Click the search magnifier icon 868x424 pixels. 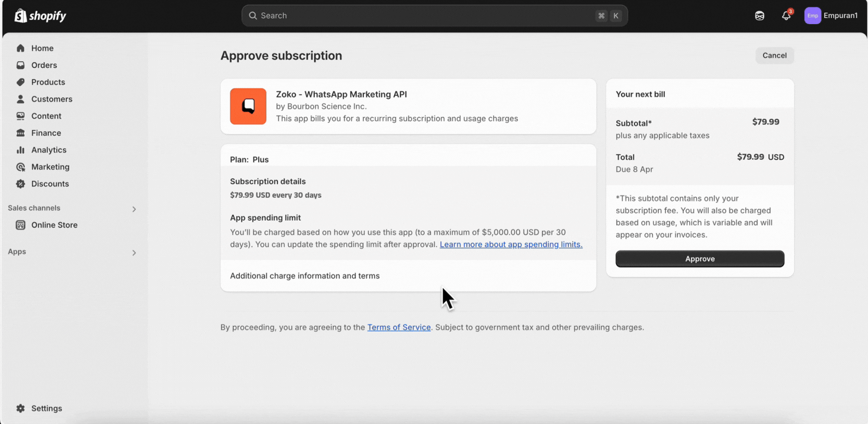(x=253, y=16)
